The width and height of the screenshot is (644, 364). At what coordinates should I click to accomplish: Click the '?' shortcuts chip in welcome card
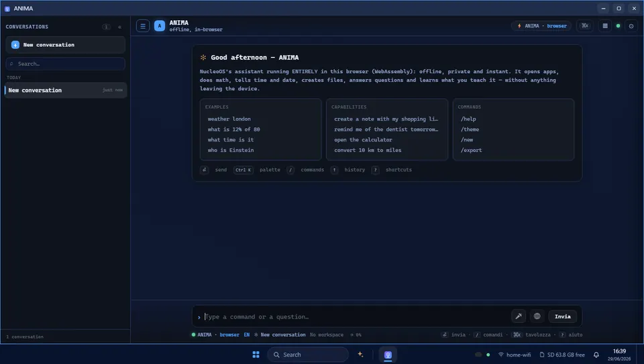point(375,170)
